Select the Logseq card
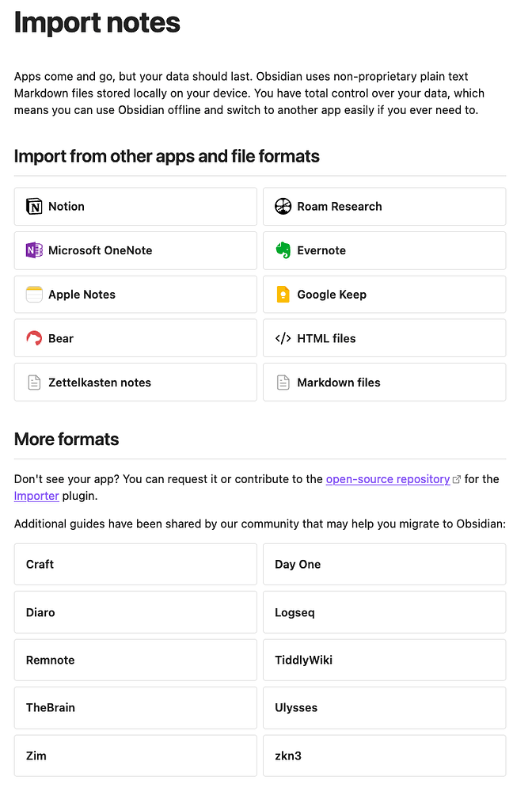 coord(385,612)
